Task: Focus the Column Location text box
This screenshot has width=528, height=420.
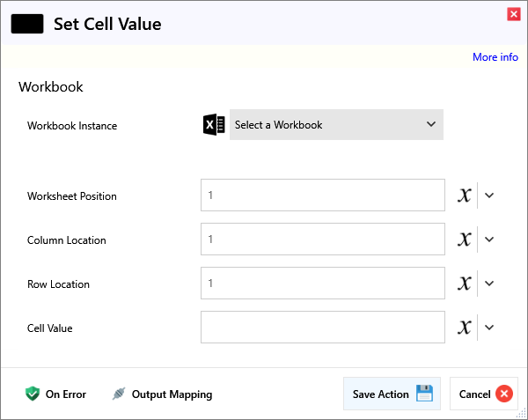Action: point(322,239)
